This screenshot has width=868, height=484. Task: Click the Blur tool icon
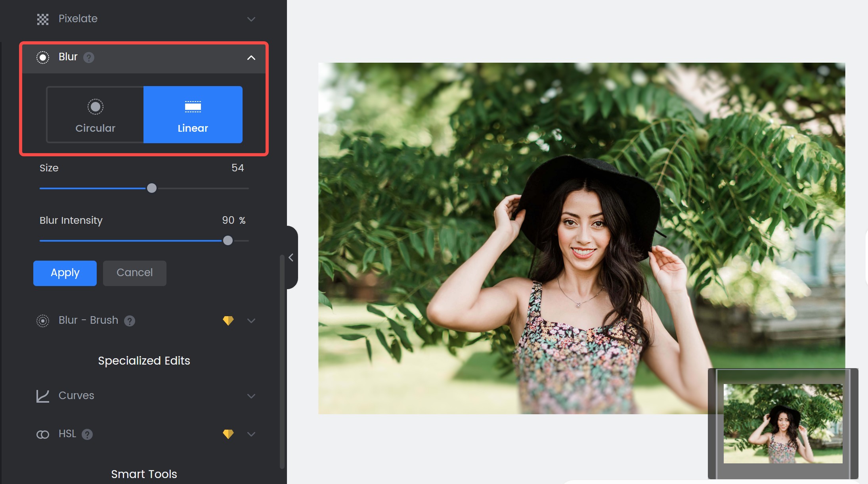(43, 58)
